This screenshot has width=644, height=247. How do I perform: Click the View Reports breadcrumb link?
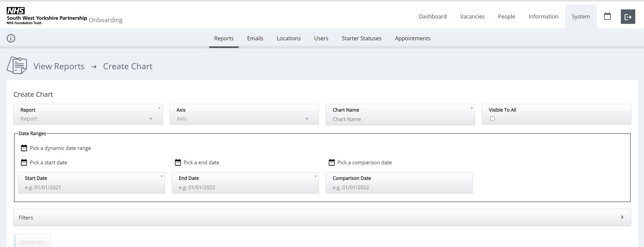pos(59,66)
